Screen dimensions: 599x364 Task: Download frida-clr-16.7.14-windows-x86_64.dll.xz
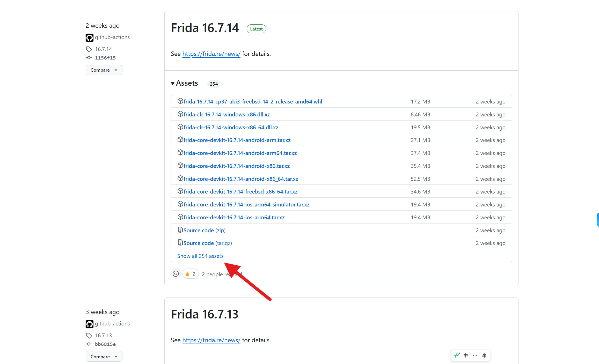[x=231, y=128]
